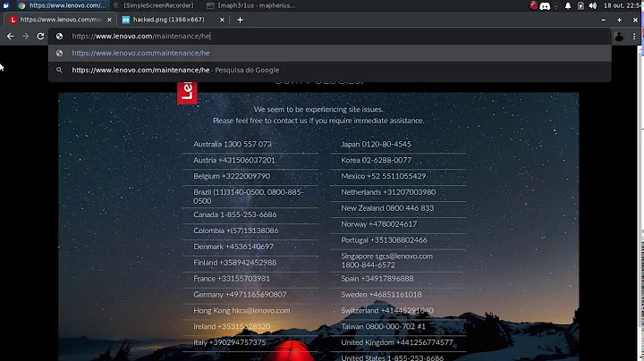
Task: Click the page vertical scrollbar on the right edge
Action: [641, 204]
